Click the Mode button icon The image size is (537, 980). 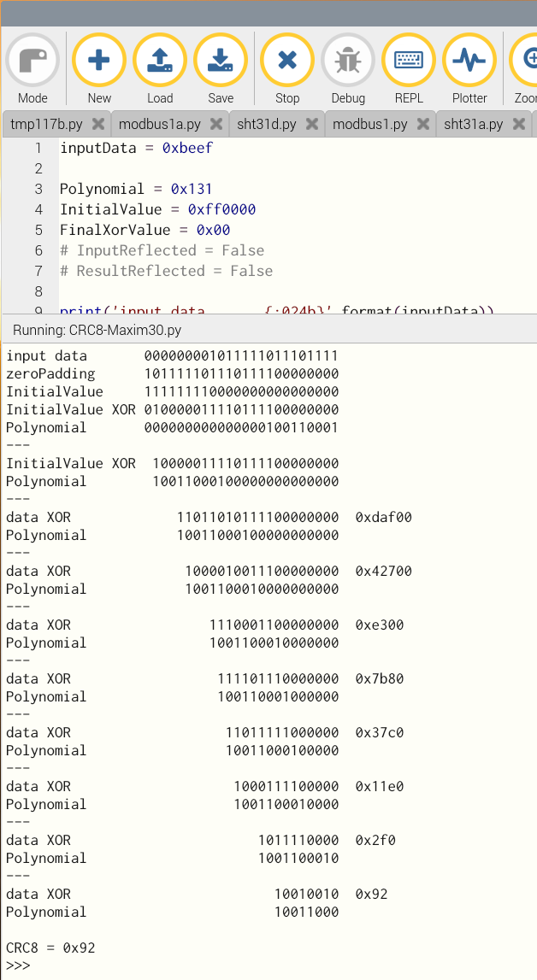click(32, 62)
